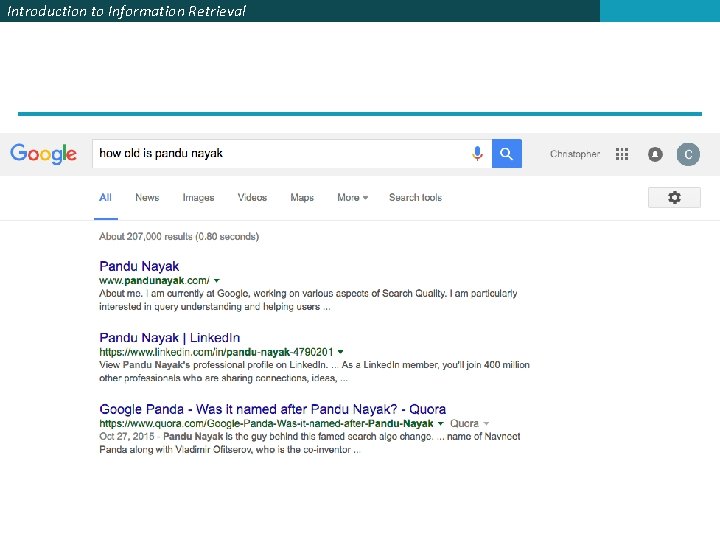The height and width of the screenshot is (540, 720).
Task: Click the www.pandunayak.com URL
Action: tap(154, 281)
